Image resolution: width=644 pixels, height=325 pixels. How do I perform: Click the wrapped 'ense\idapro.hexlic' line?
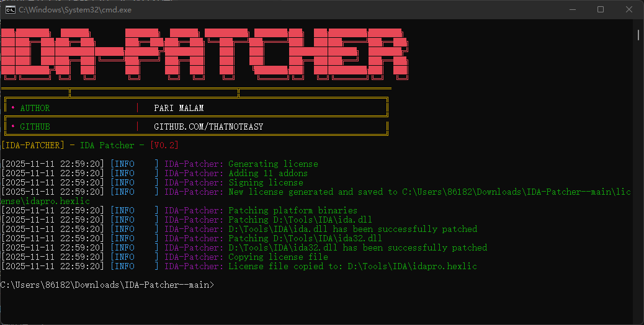coord(45,201)
